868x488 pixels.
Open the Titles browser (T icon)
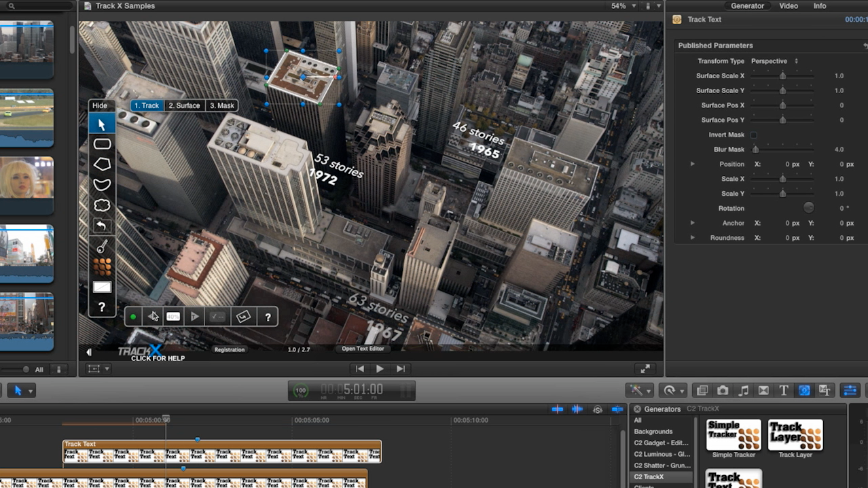pyautogui.click(x=784, y=390)
